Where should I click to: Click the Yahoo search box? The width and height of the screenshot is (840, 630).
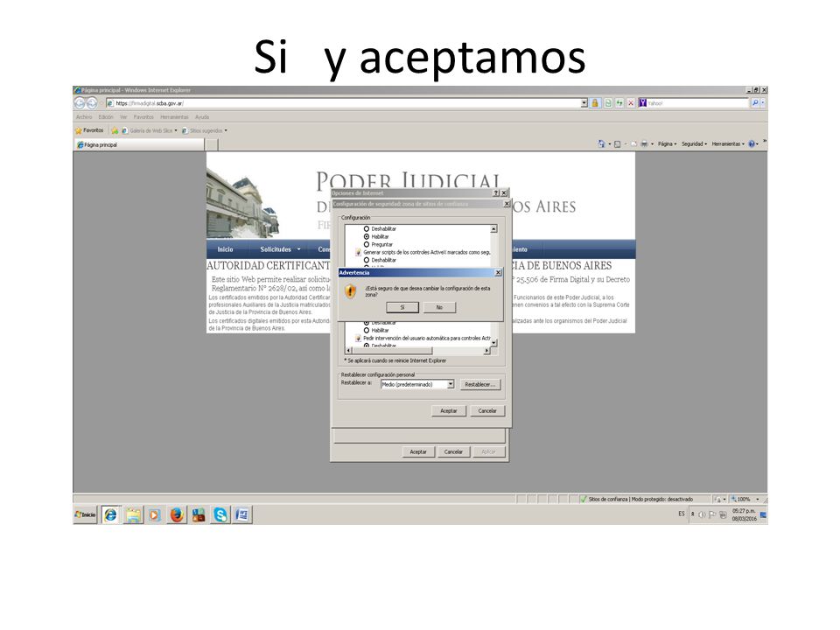(x=696, y=103)
